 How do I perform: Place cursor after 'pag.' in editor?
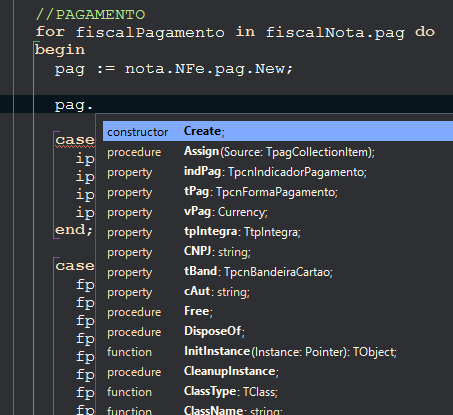[x=94, y=105]
